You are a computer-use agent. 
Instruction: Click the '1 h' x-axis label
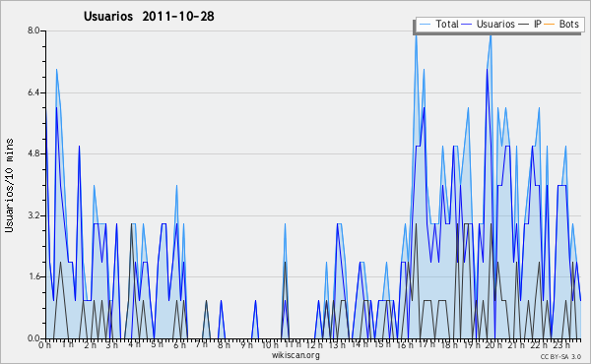click(67, 344)
